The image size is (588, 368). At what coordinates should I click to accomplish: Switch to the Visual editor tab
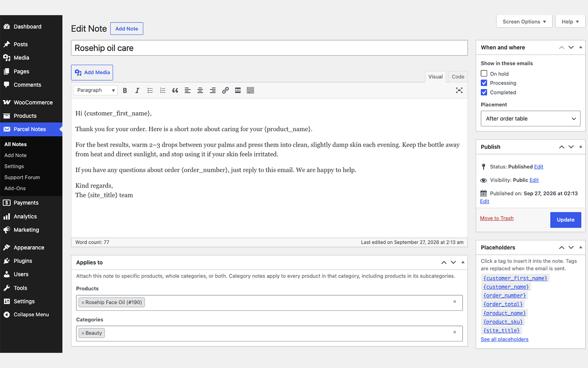[x=435, y=77]
